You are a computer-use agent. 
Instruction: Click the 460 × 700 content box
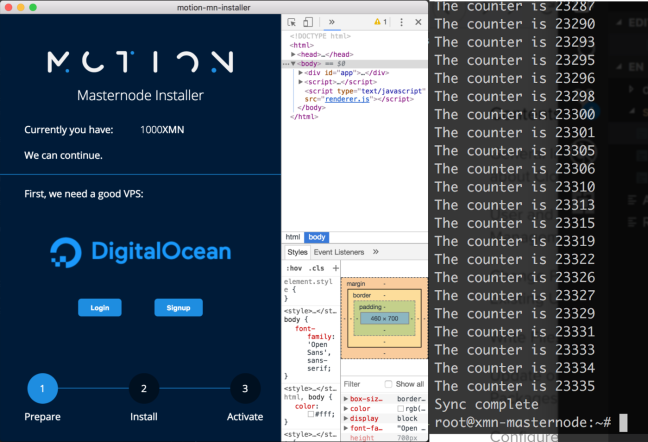(x=384, y=318)
